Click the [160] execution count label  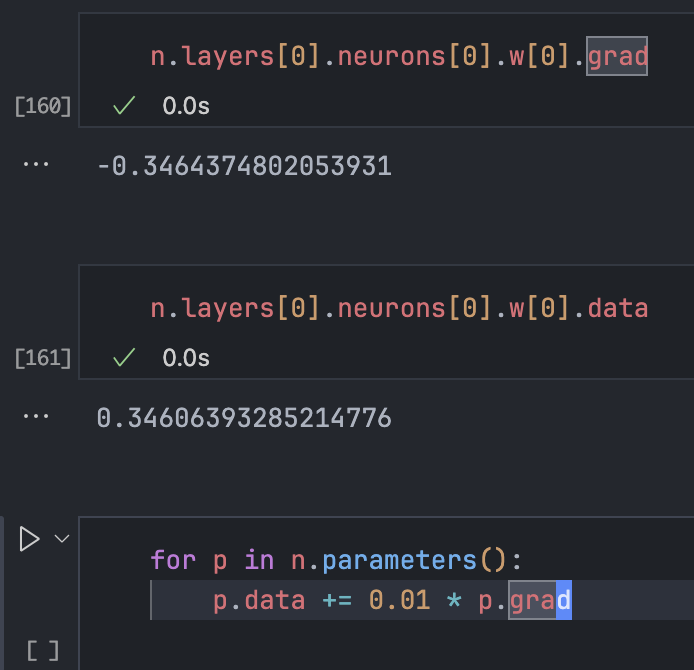tap(43, 106)
